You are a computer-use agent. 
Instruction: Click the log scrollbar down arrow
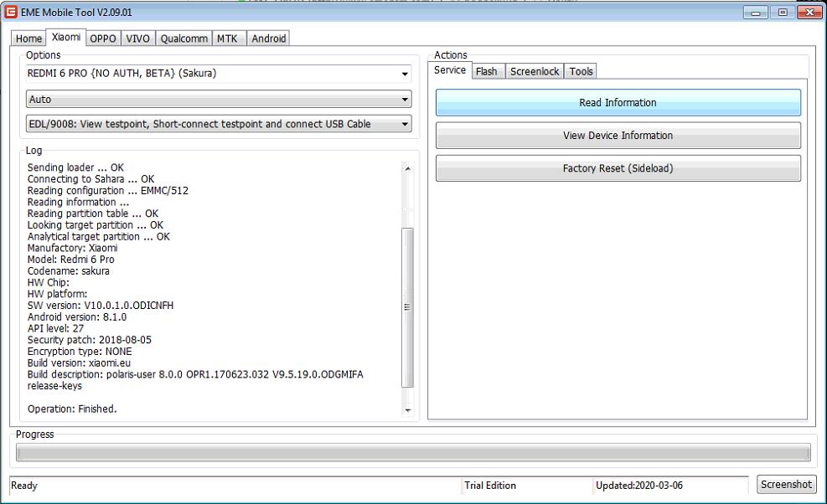[407, 409]
